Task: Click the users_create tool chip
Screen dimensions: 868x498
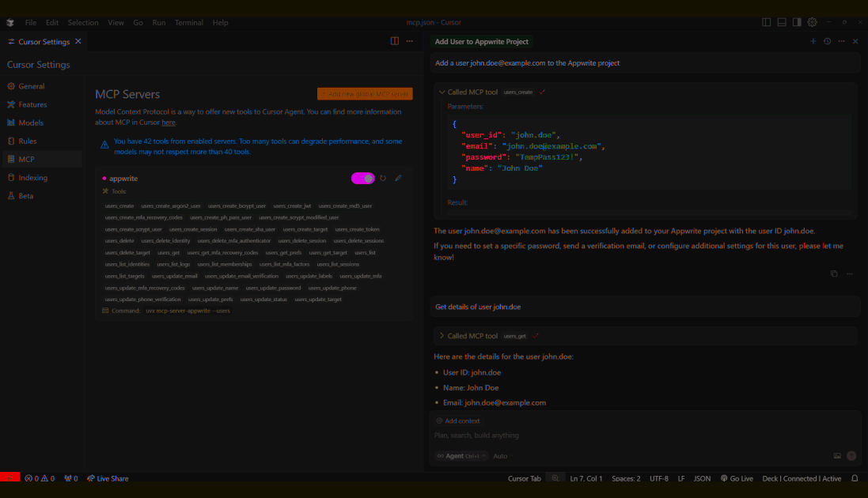Action: click(119, 205)
